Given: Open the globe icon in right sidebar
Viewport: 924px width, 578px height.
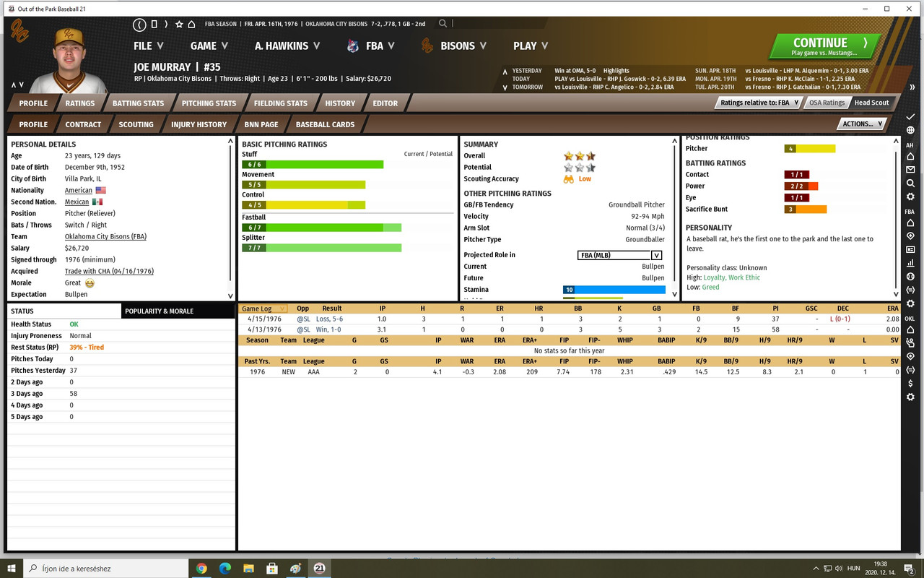Looking at the screenshot, I should [910, 130].
